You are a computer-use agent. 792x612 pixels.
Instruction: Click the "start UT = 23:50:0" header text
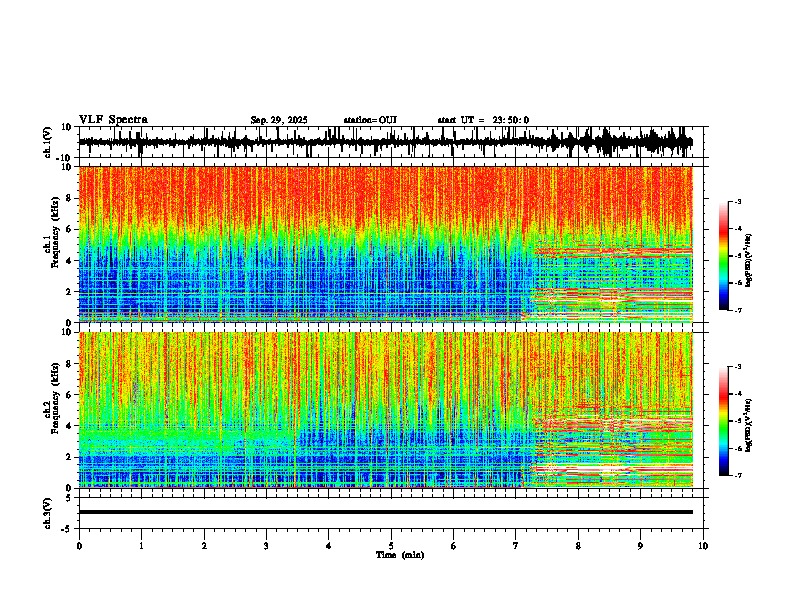tap(483, 120)
